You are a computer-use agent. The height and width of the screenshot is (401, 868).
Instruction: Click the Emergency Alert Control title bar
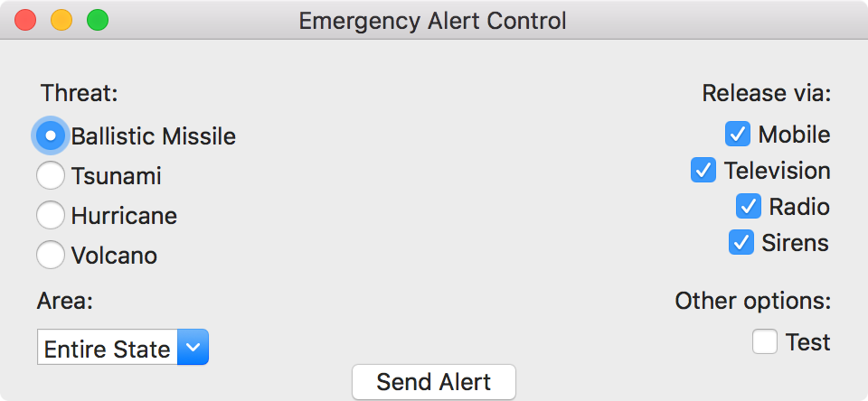[433, 21]
